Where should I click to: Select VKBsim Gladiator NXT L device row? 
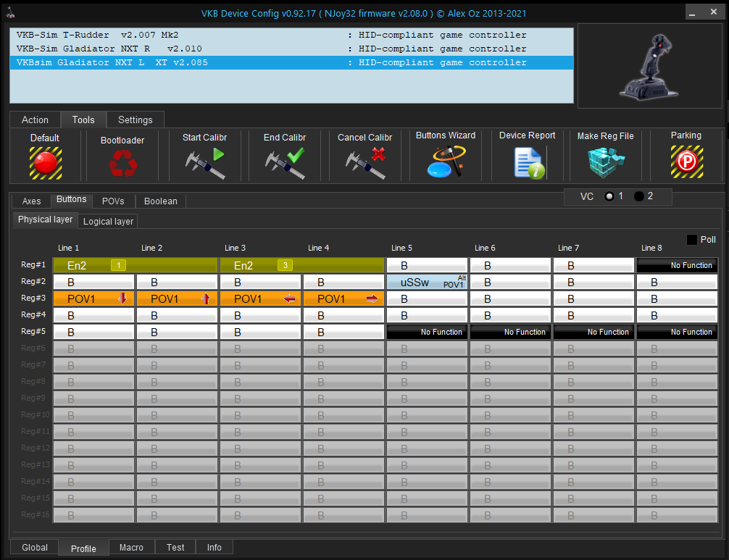pyautogui.click(x=291, y=63)
